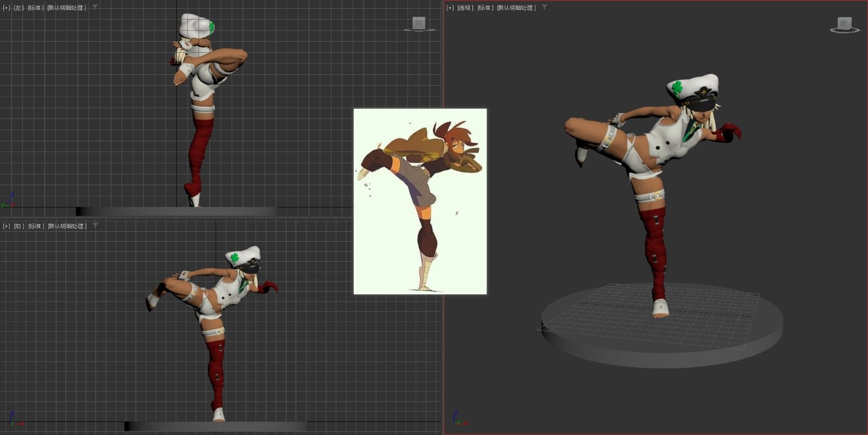Click 标准 label in the Front viewport
The image size is (868, 435).
pos(36,226)
